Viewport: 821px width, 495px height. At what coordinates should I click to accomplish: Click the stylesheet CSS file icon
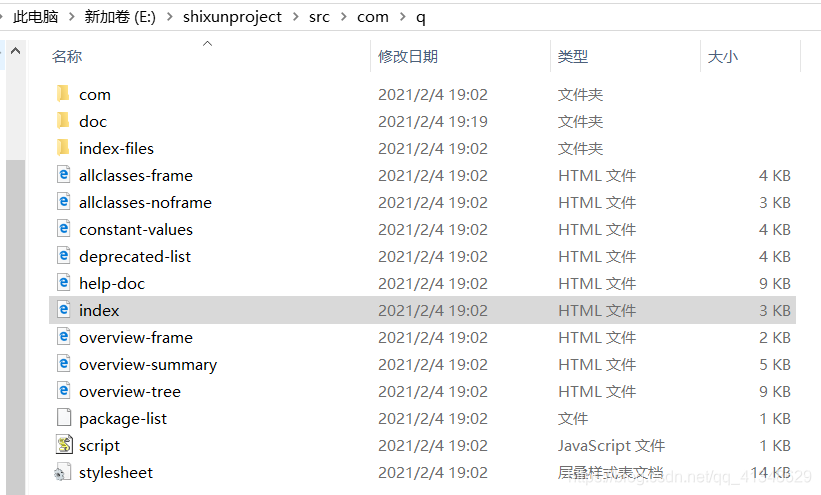(62, 472)
